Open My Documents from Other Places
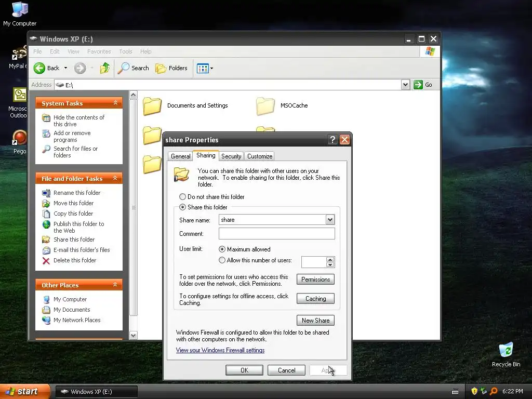532x399 pixels. pos(72,310)
